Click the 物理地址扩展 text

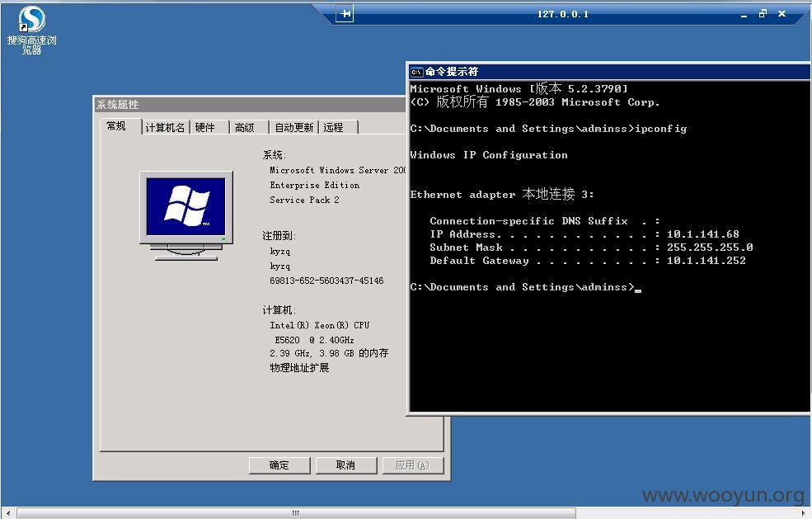pos(299,368)
